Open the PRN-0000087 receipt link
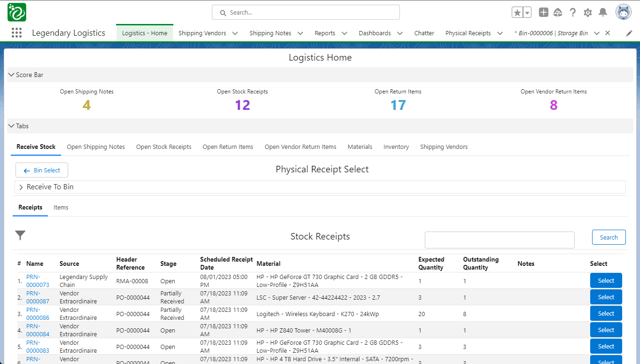This screenshot has width=640, height=364. point(38,297)
